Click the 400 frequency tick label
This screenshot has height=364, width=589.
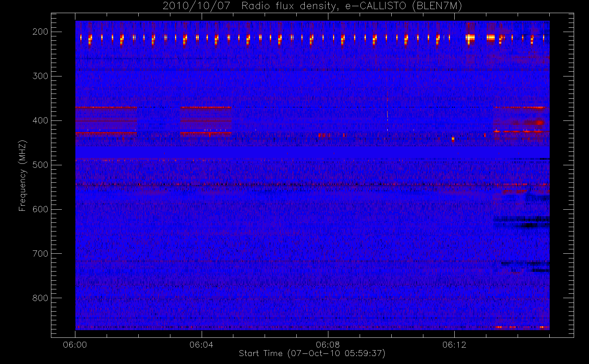pos(40,120)
